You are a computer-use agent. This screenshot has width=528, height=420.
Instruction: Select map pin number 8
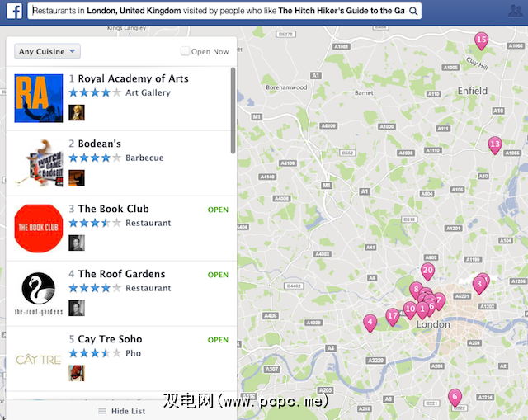[416, 290]
